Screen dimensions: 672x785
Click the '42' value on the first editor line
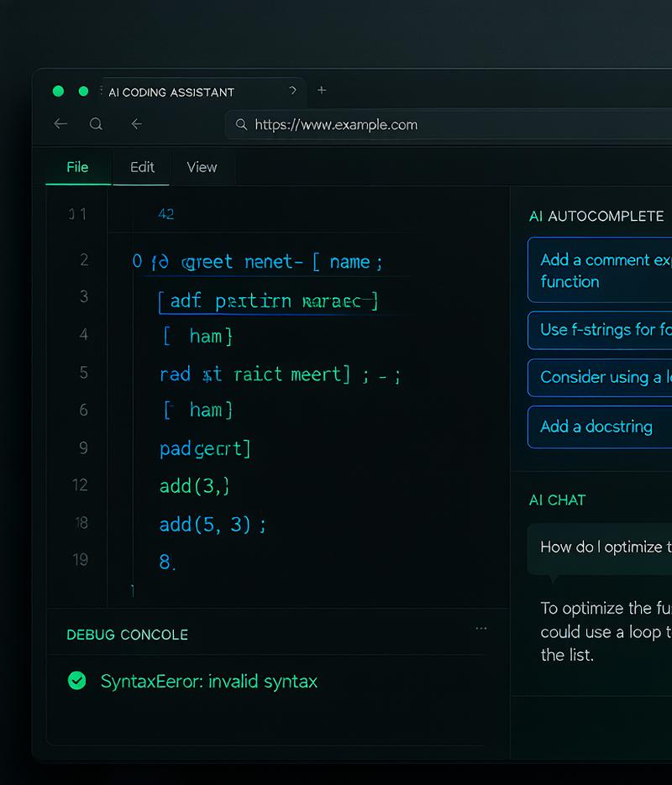coord(165,214)
